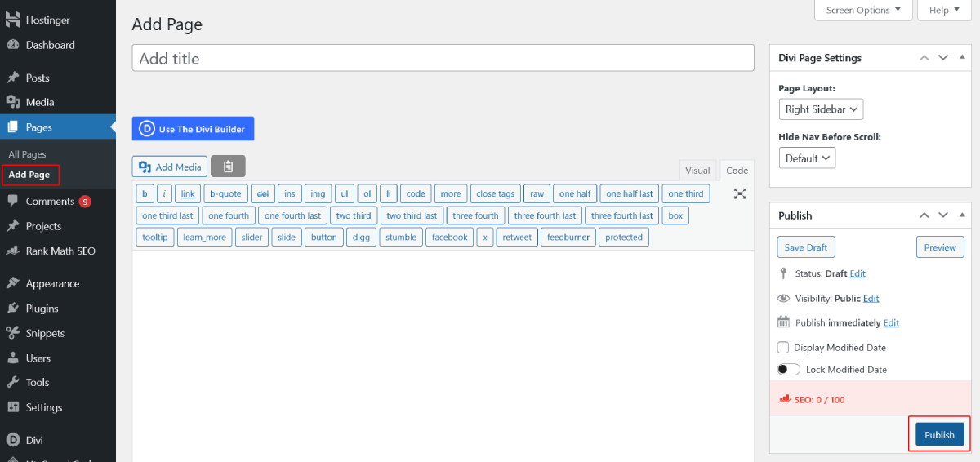980x462 pixels.
Task: Open the gray clipboard icon button
Action: click(x=228, y=167)
